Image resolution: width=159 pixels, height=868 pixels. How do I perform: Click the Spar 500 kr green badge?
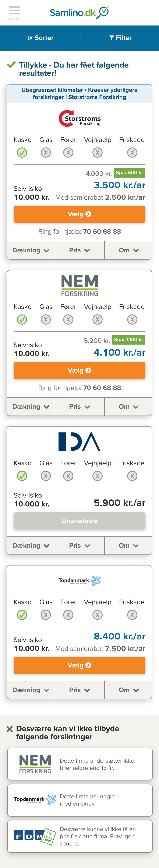tap(129, 172)
